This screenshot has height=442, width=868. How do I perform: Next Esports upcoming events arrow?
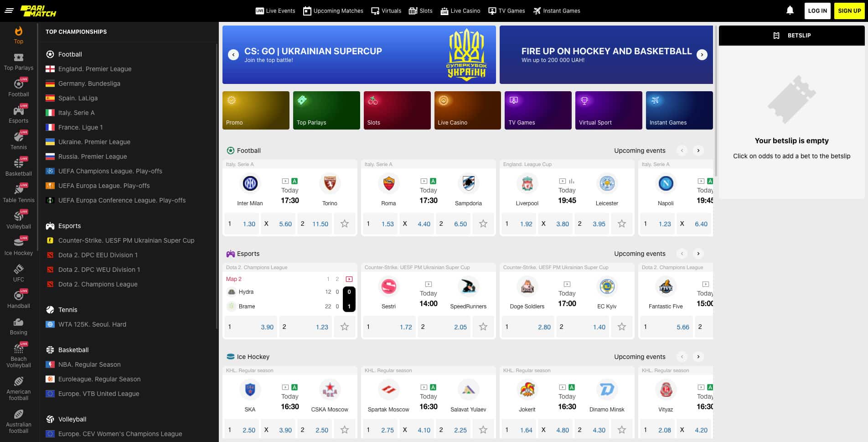pos(698,254)
